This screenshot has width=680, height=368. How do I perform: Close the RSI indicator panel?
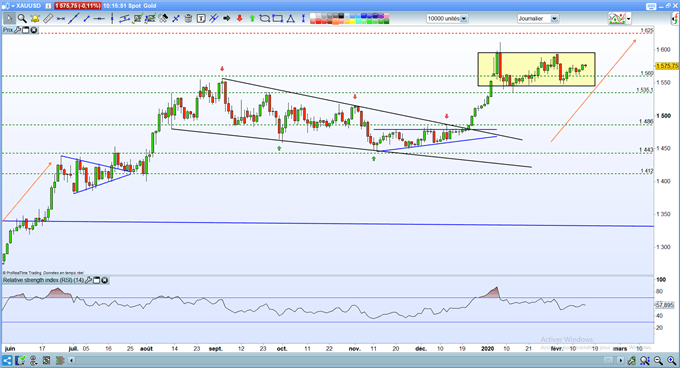[x=105, y=280]
